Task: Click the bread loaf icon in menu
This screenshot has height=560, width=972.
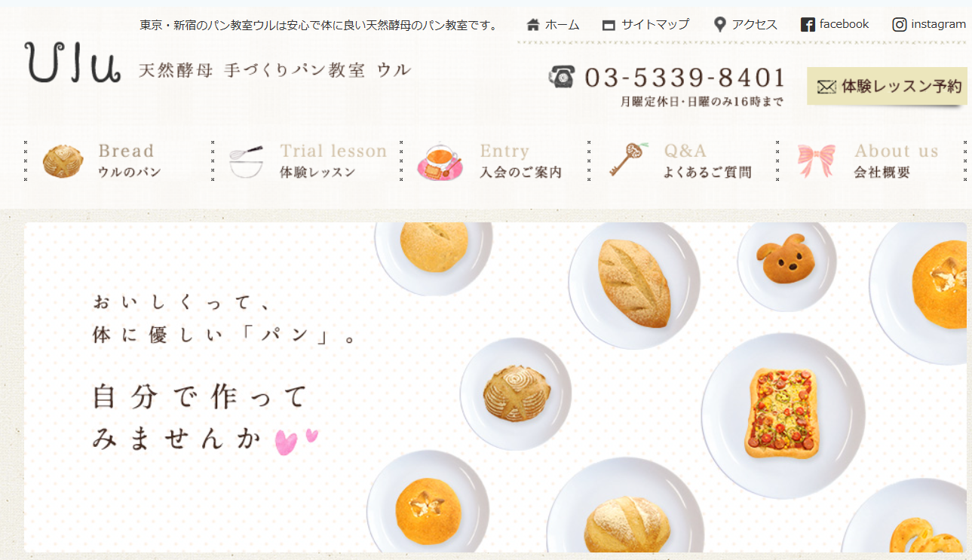Action: (63, 161)
